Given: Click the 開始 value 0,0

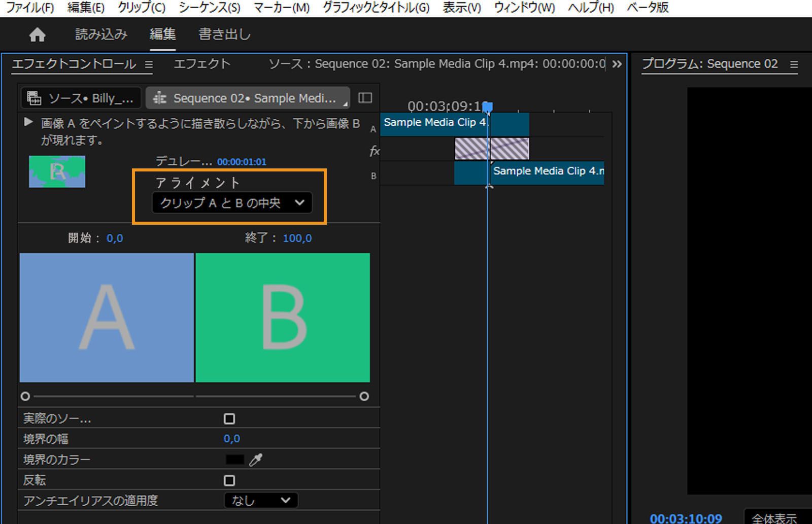Looking at the screenshot, I should 115,238.
